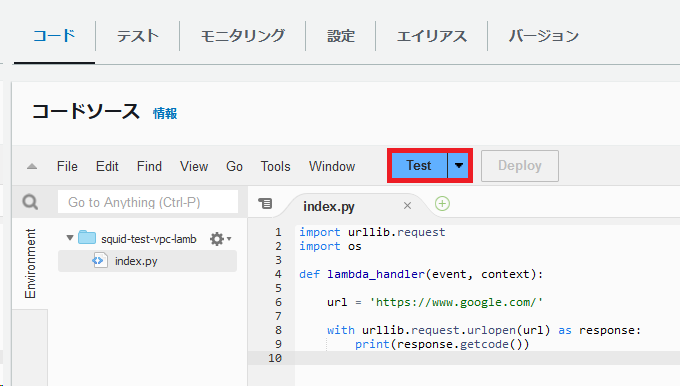Click the 'import os' code line
680x386 pixels.
pos(330,246)
